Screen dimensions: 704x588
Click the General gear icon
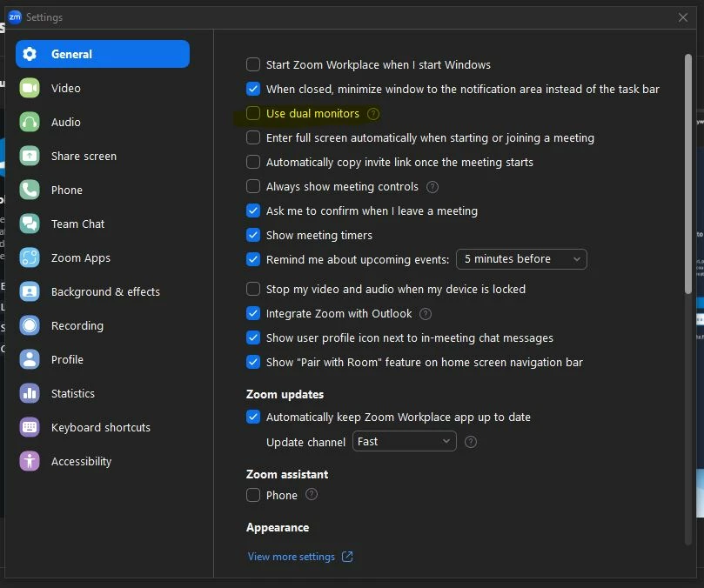[30, 54]
